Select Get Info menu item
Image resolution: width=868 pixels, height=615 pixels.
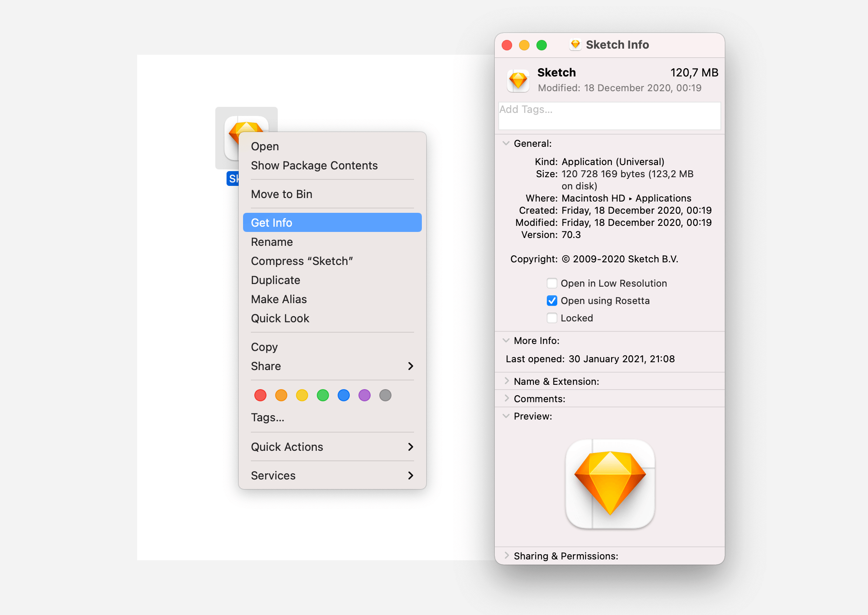coord(332,222)
